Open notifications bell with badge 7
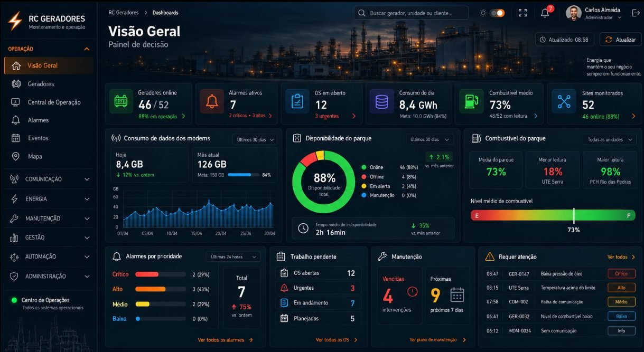 coord(545,13)
